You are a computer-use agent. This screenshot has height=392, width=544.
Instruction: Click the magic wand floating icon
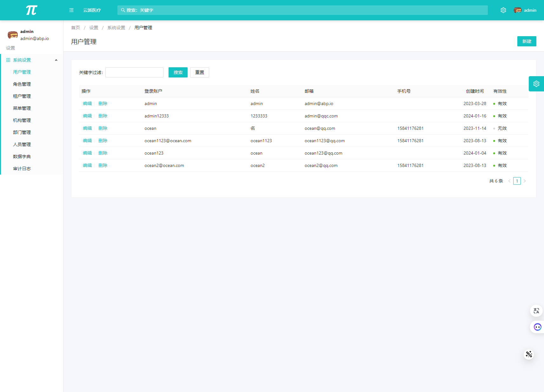(x=529, y=354)
